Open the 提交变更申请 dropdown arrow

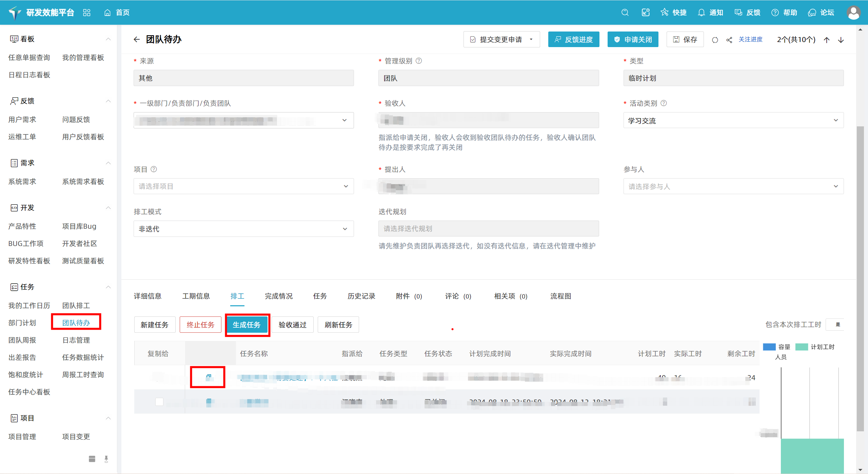[x=531, y=40]
